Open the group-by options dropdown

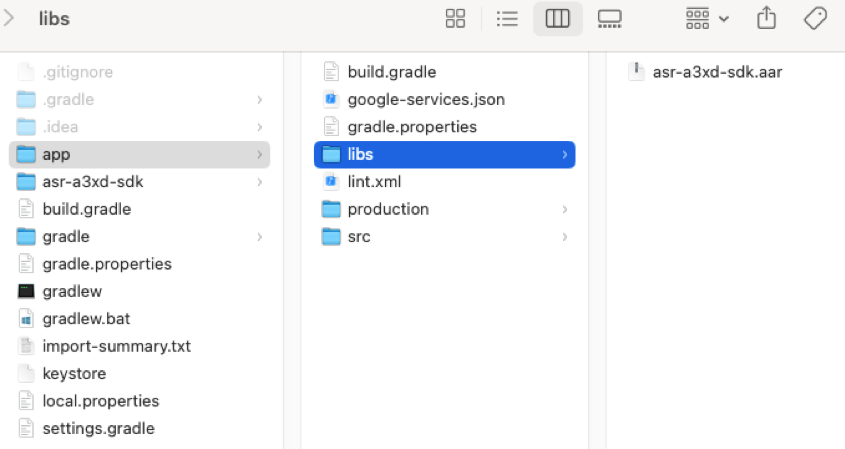[x=708, y=19]
